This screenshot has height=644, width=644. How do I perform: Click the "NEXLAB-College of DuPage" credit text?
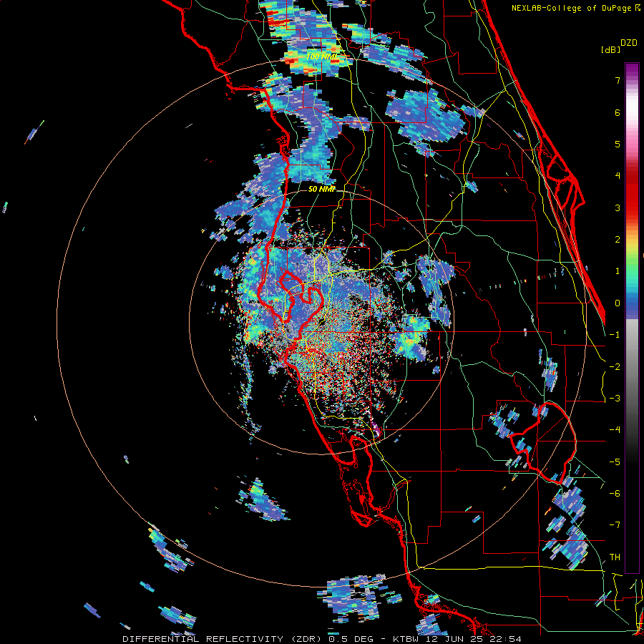tap(571, 8)
